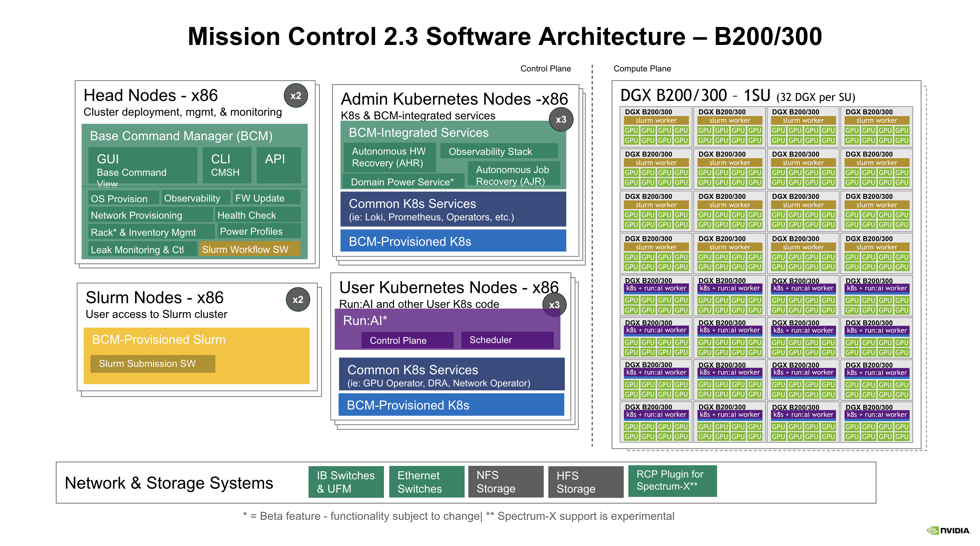Select IB Switches & UFM box

(346, 482)
